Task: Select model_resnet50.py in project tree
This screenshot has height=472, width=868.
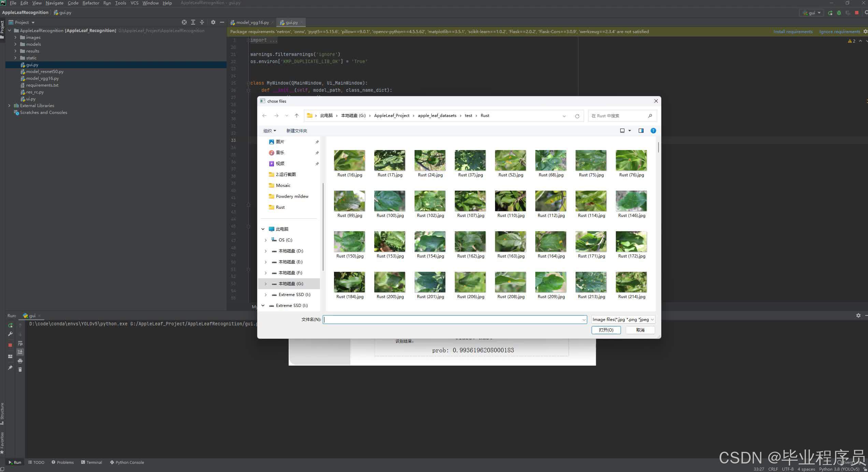Action: point(45,72)
